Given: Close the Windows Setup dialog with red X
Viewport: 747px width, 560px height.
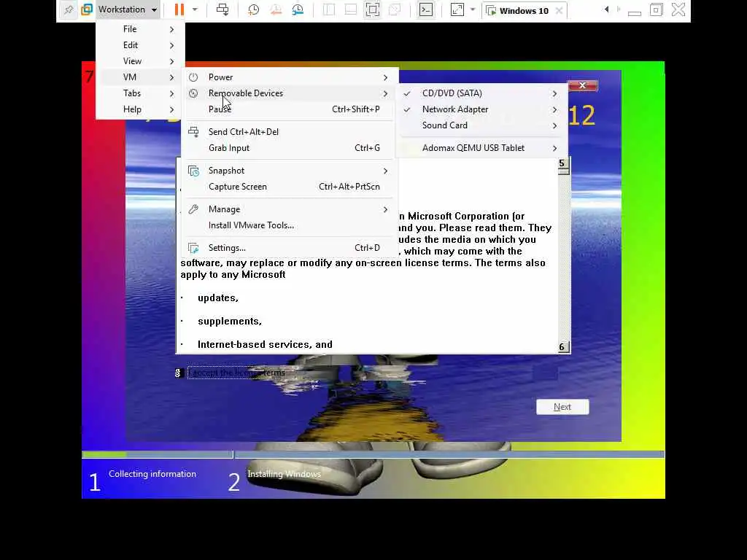Looking at the screenshot, I should pos(582,85).
